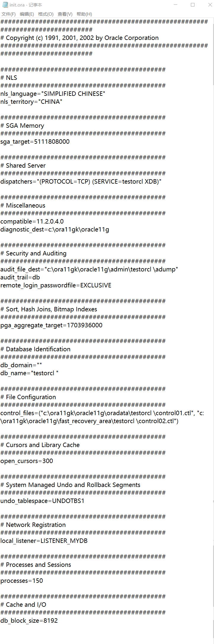Open the 格式(O) menu
The height and width of the screenshot is (644, 214).
[x=46, y=14]
